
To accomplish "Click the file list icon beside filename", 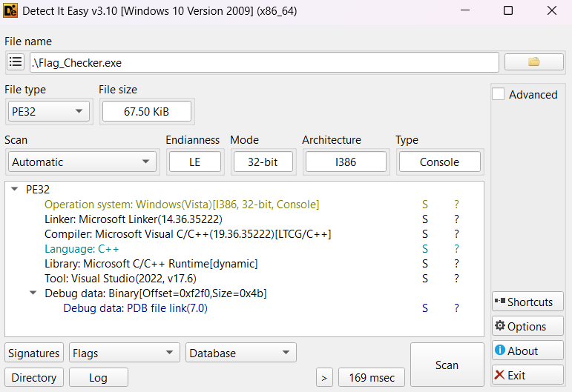I will click(16, 62).
